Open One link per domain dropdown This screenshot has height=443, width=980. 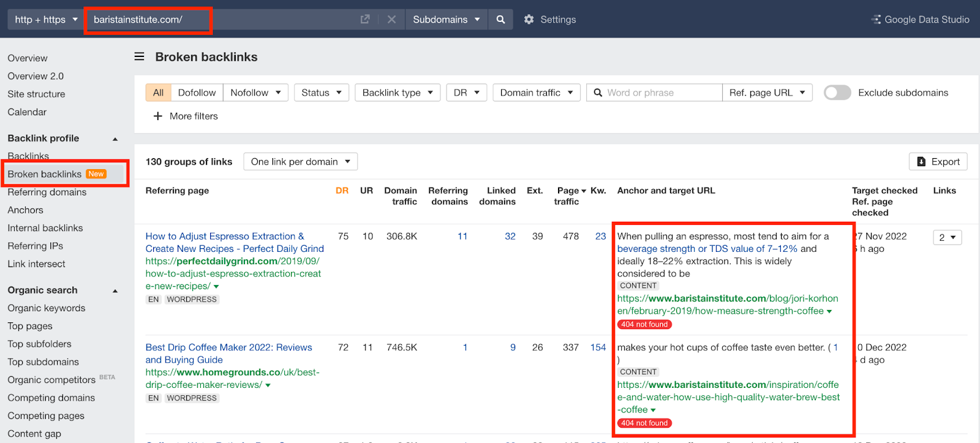click(301, 162)
